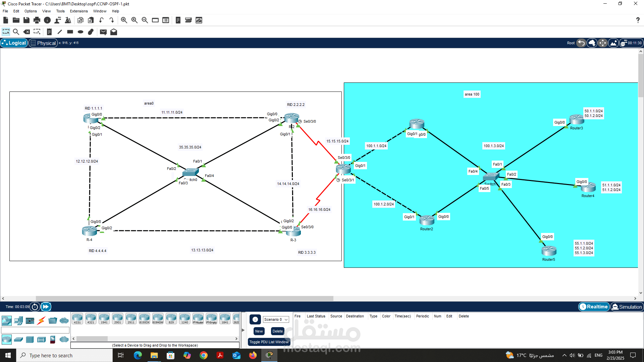Open the Options menu
The height and width of the screenshot is (362, 644).
pos(31,11)
